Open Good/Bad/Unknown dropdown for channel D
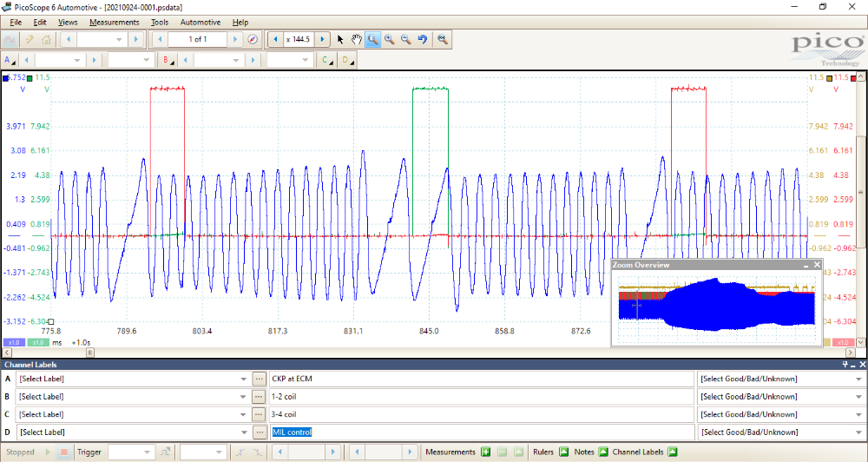 coord(858,432)
